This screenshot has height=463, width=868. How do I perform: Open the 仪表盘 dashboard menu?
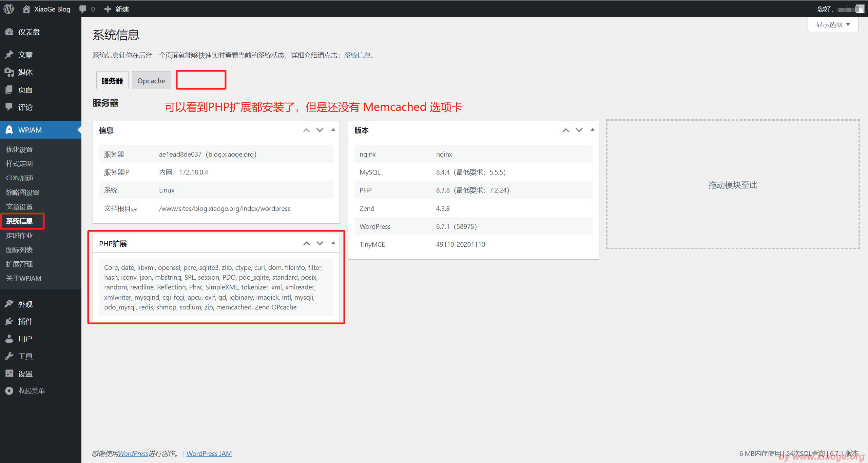coord(29,32)
